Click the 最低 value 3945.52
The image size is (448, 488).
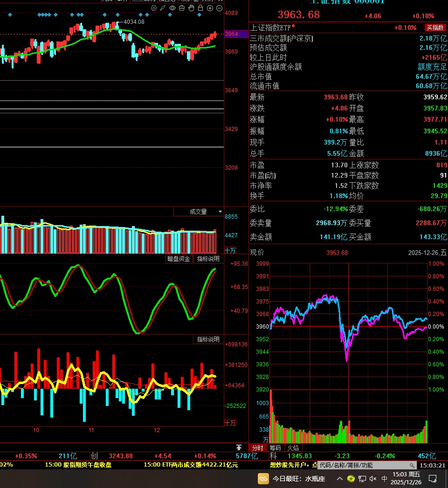click(x=435, y=131)
